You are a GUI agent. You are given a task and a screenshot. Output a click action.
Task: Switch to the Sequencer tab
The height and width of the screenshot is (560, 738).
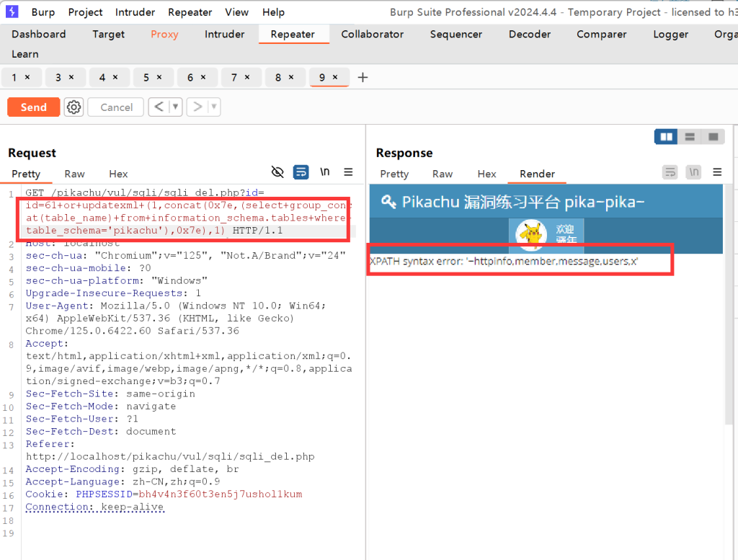click(x=456, y=35)
